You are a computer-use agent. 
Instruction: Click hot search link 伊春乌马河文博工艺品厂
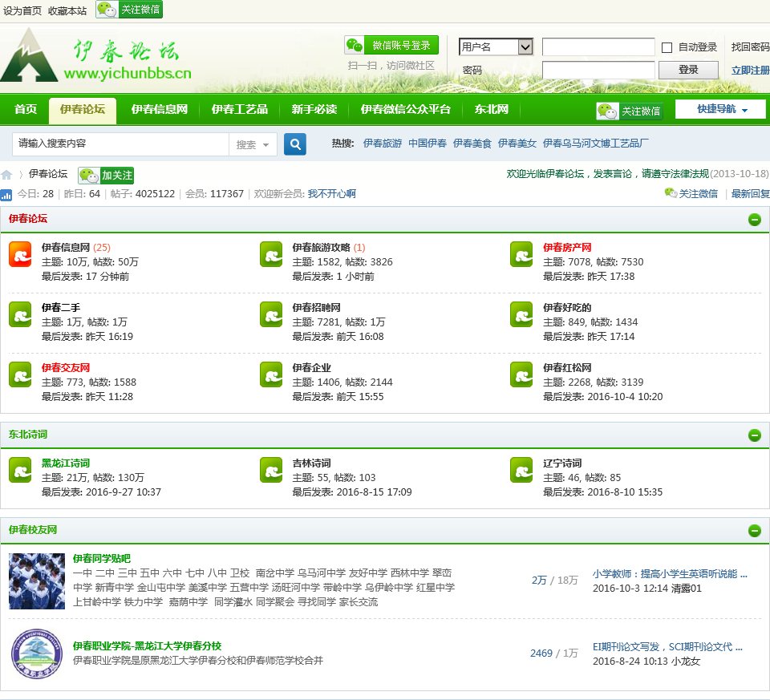(x=596, y=144)
